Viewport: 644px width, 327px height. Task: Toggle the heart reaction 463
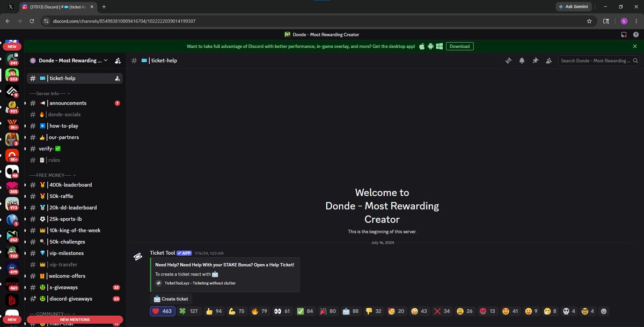point(163,311)
